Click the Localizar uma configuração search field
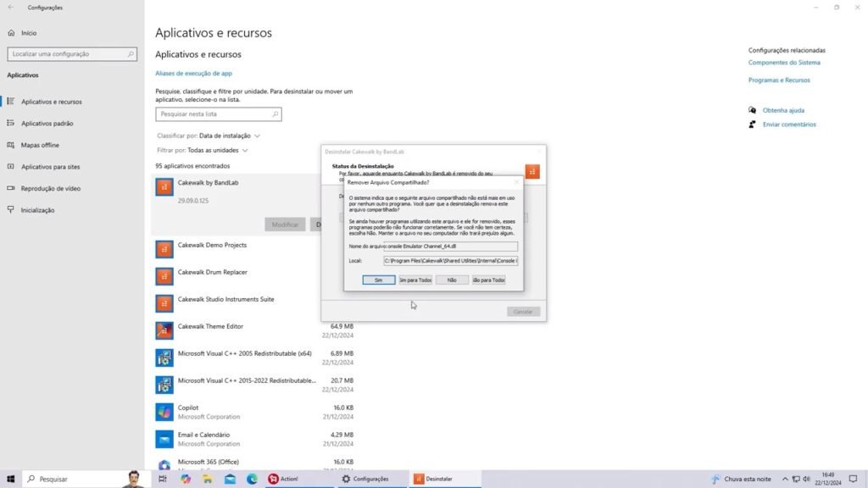This screenshot has width=868, height=488. pyautogui.click(x=72, y=54)
